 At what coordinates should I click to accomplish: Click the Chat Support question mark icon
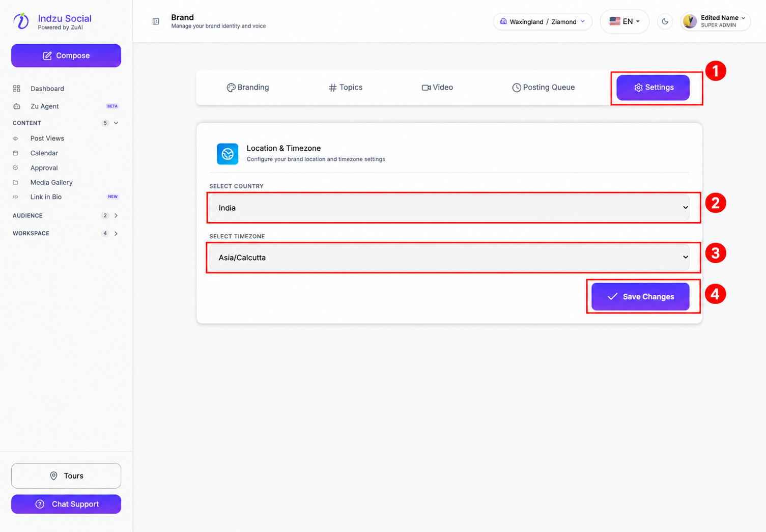40,504
